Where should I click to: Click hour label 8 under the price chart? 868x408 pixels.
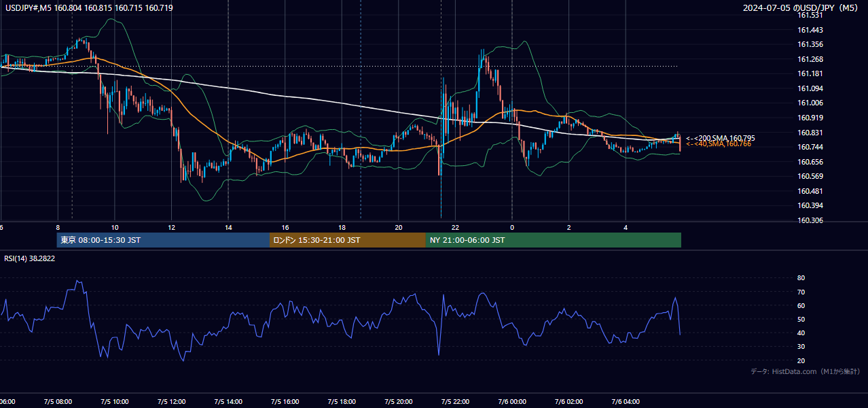pos(58,227)
